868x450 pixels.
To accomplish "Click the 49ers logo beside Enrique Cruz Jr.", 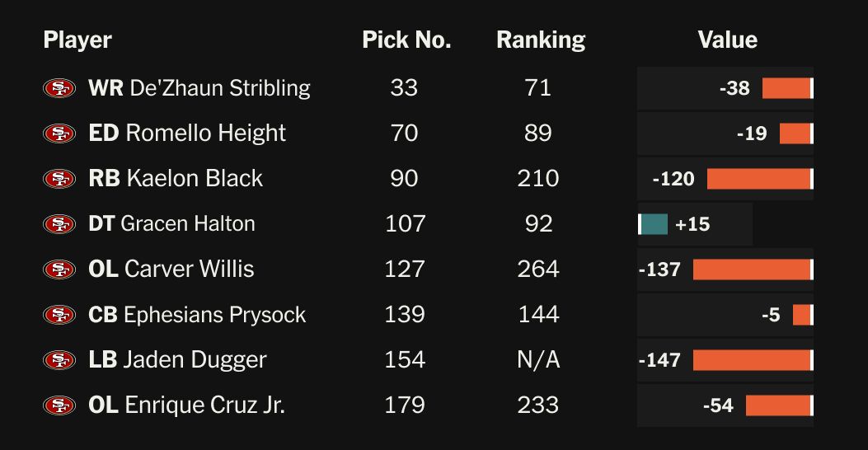I will point(59,405).
